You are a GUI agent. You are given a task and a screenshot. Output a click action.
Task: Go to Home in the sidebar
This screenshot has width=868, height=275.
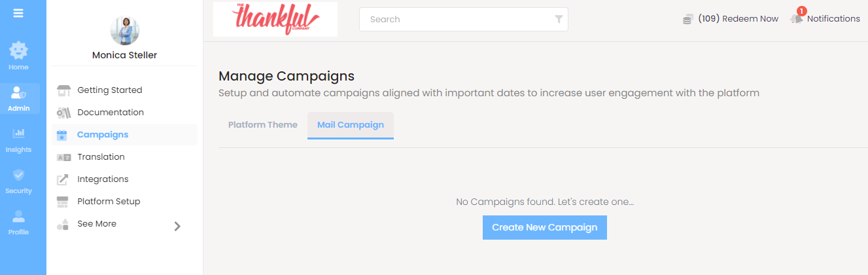coord(18,56)
